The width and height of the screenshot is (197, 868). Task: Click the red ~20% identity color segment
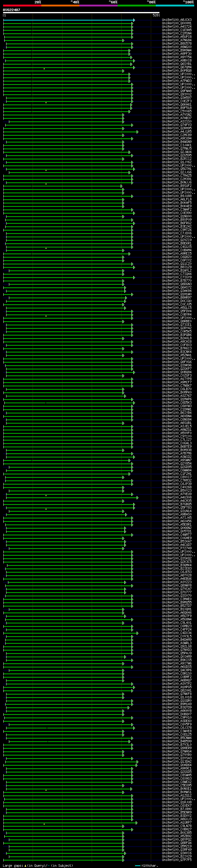[x=22, y=6]
